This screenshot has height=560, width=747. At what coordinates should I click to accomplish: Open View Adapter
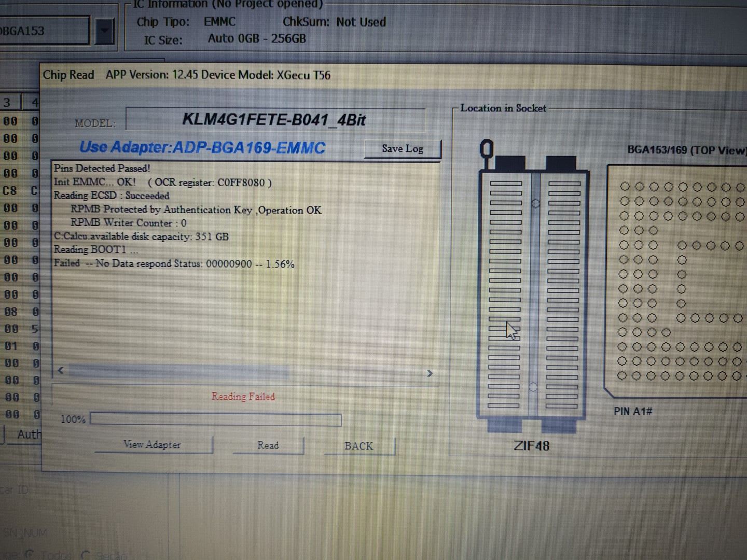[x=153, y=444]
